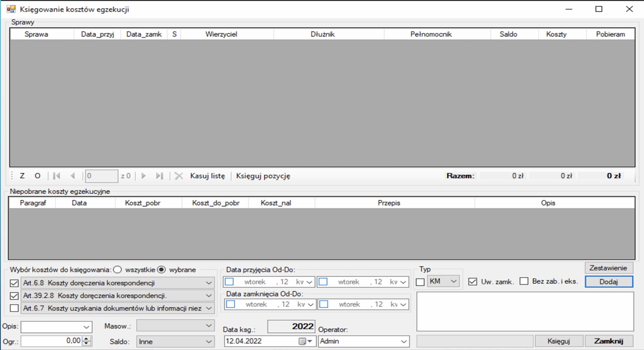Toggle the Uw. zamk. checkbox
Viewport: 644px width, 350px height.
[473, 282]
